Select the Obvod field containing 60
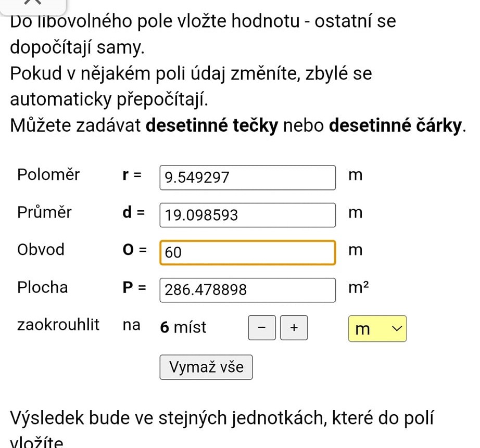480x448 pixels. click(248, 252)
